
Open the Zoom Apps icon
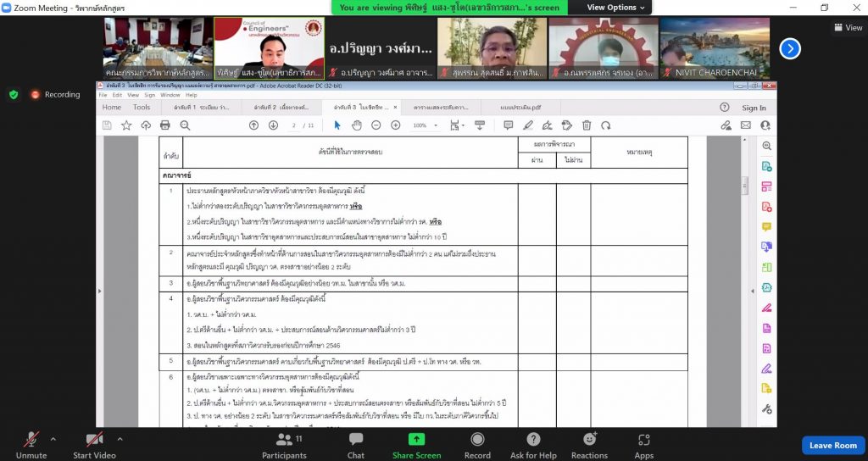[x=643, y=440]
